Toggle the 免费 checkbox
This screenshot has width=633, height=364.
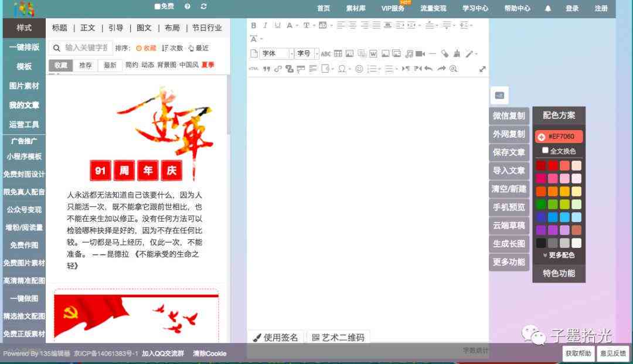[x=158, y=6]
